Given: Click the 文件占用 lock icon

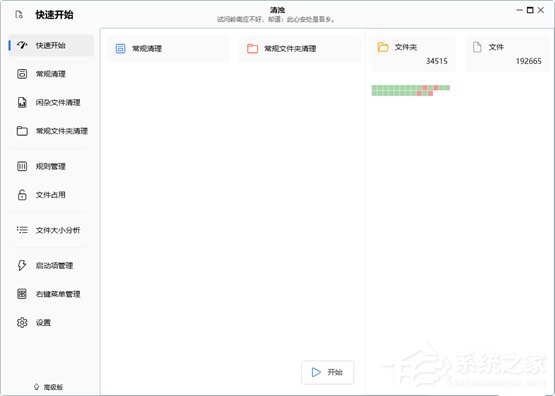Looking at the screenshot, I should click(x=22, y=195).
